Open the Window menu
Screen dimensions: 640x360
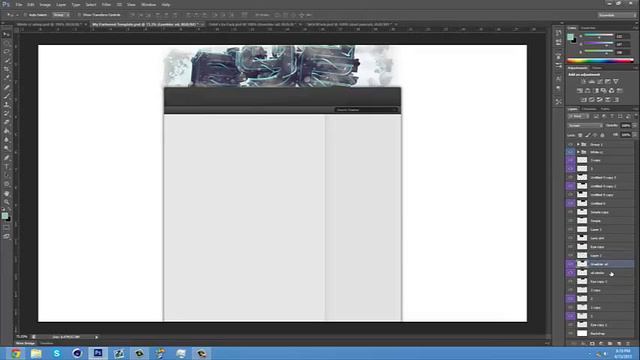(149, 4)
